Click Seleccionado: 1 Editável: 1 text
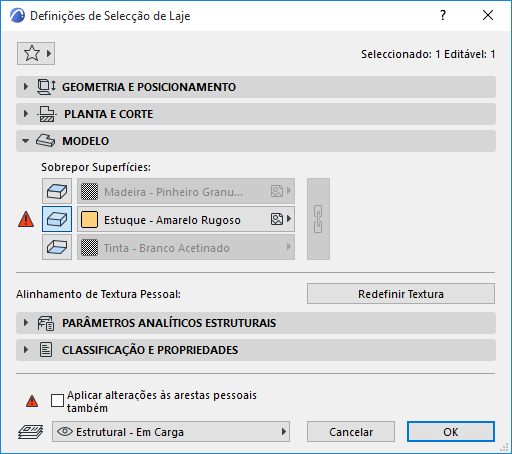 click(428, 54)
